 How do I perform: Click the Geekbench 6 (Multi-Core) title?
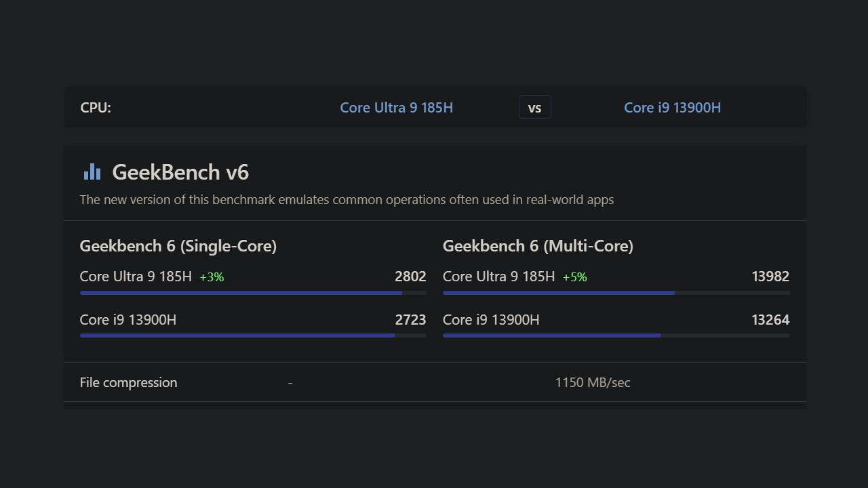tap(538, 246)
